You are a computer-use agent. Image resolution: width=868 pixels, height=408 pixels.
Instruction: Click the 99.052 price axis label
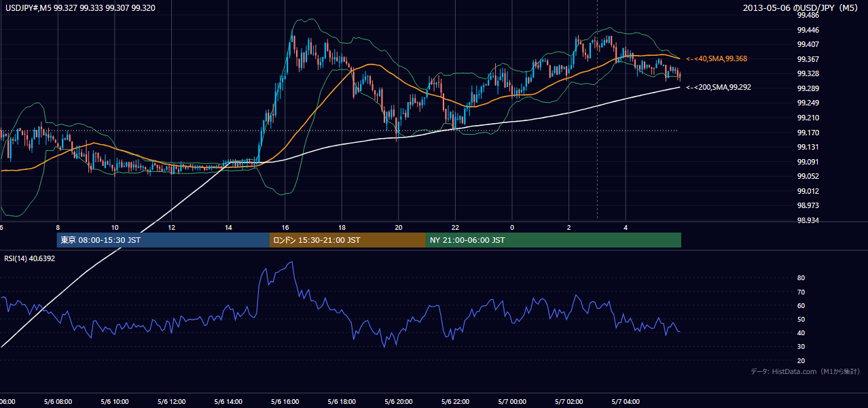[x=808, y=176]
